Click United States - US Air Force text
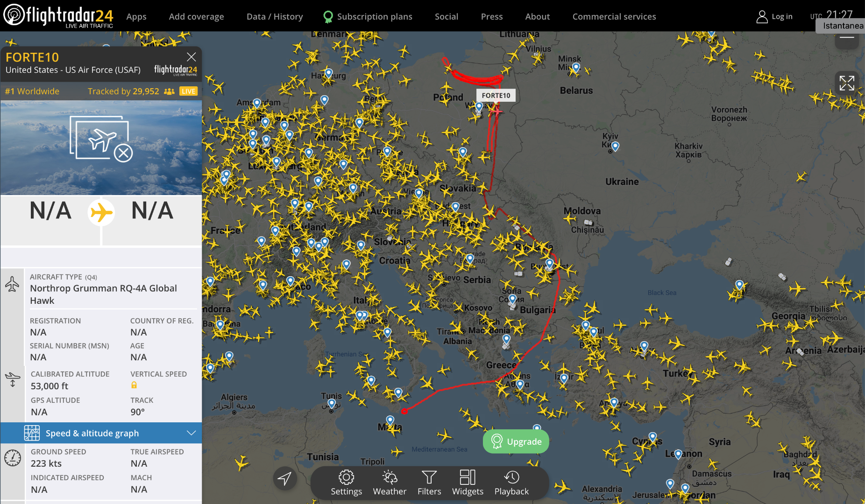 pos(73,70)
